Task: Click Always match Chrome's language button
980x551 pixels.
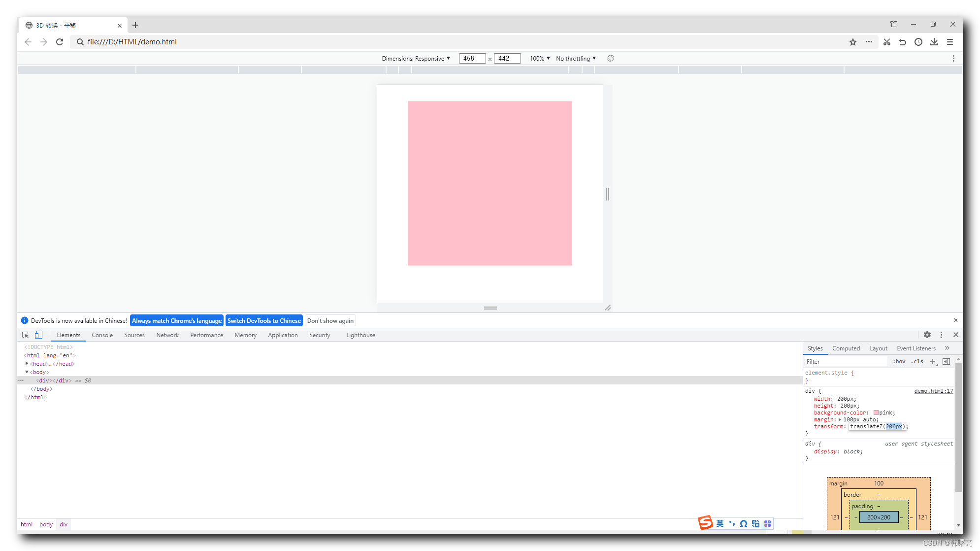Action: [x=177, y=321]
